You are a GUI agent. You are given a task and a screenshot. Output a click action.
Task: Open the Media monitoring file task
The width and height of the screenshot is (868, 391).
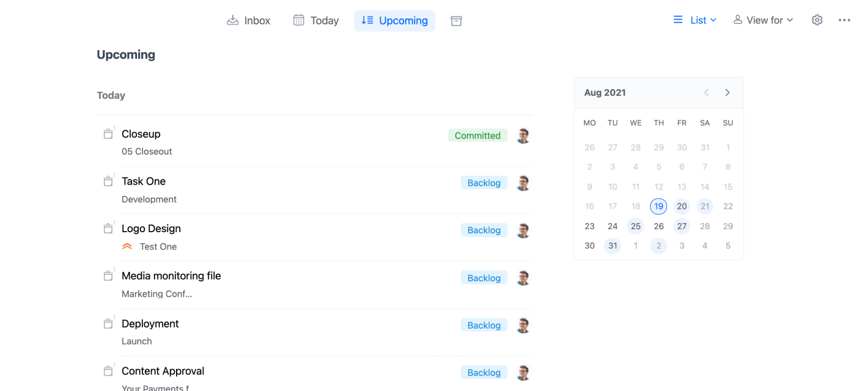(x=171, y=276)
